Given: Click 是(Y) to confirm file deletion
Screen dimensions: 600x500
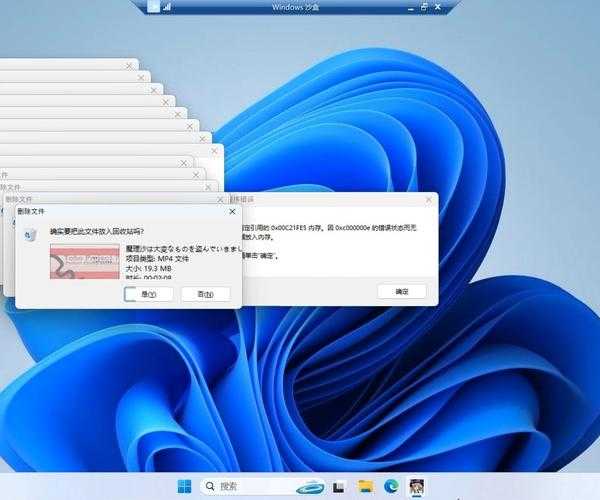Looking at the screenshot, I should [148, 294].
